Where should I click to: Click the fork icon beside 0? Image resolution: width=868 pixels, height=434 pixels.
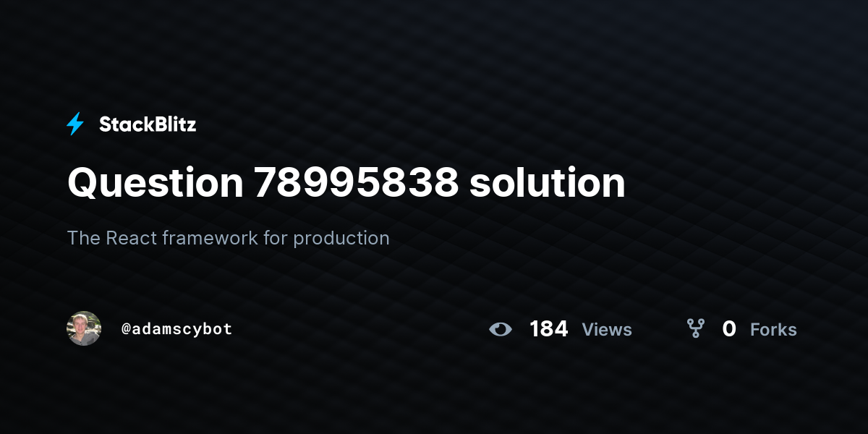[x=695, y=329]
